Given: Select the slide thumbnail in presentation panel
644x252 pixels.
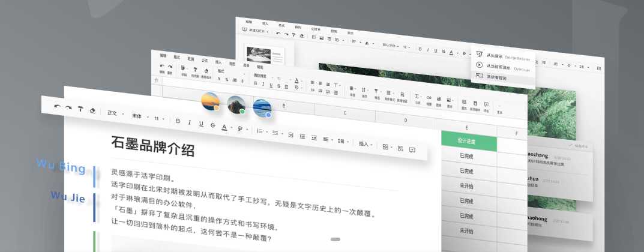Looking at the screenshot, I should coord(265,55).
